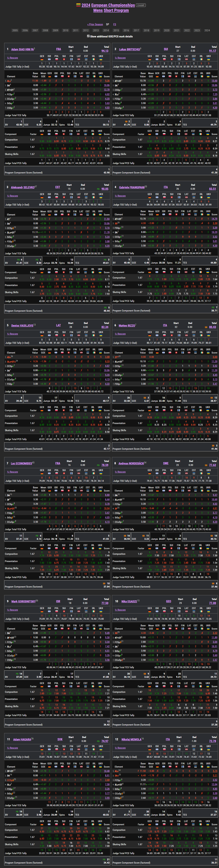Click the Israel flag above Gabriele Frangipani's Judge TSS Tally

[x=157, y=197]
